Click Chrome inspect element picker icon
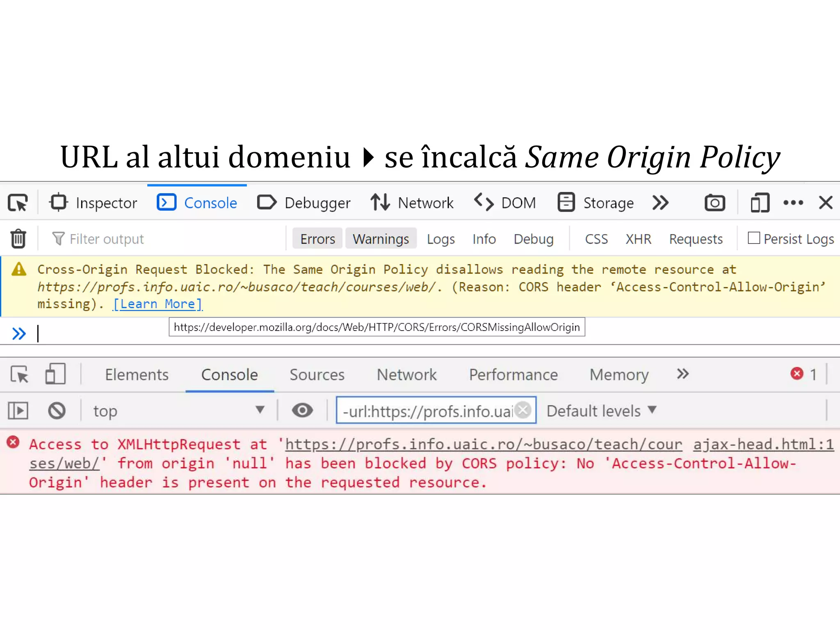Image resolution: width=840 pixels, height=630 pixels. coord(20,374)
